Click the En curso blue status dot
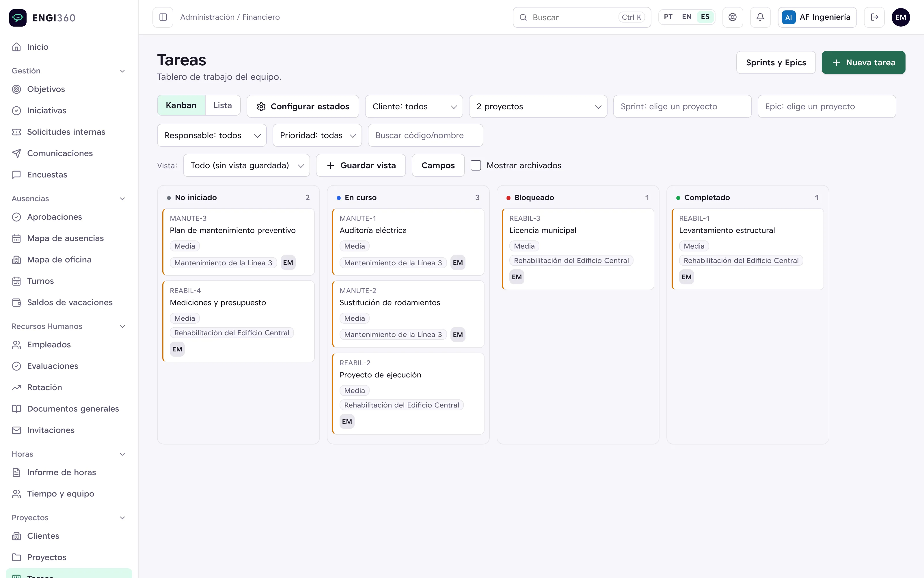Viewport: 924px width, 578px height. 339,198
